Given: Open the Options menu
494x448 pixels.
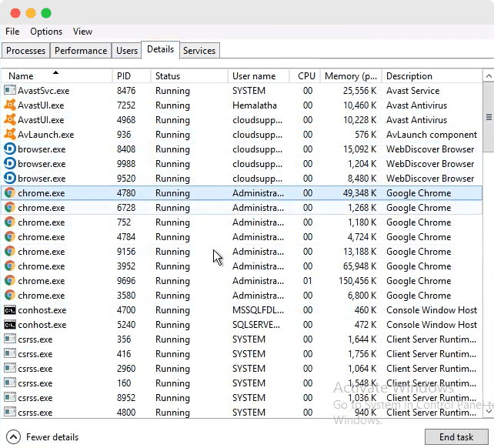Looking at the screenshot, I should pos(46,32).
